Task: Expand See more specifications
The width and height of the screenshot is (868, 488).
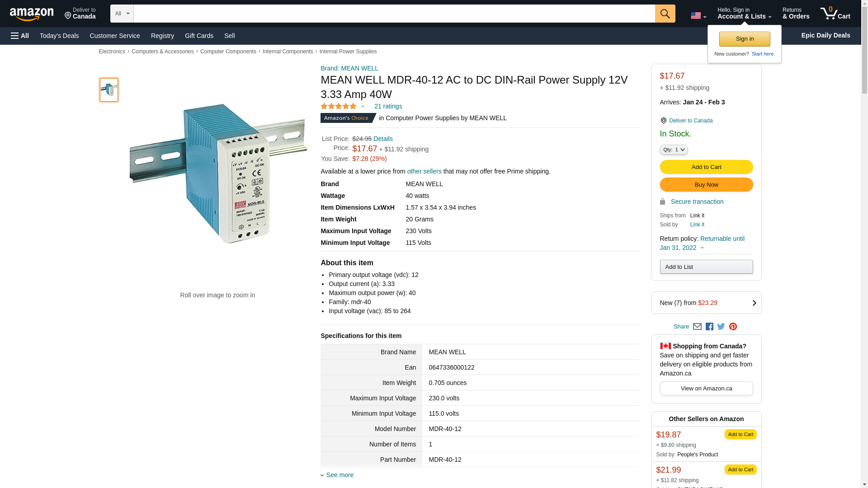Action: pyautogui.click(x=340, y=475)
